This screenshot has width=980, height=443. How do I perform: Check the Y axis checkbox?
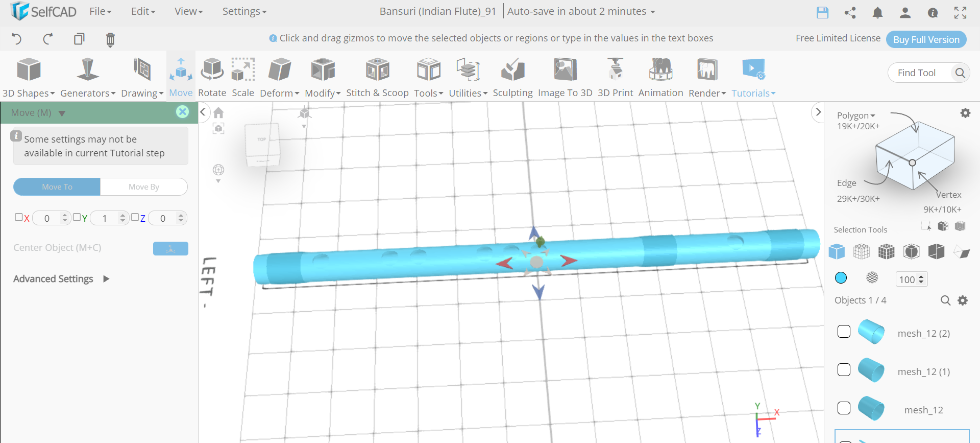click(x=77, y=217)
